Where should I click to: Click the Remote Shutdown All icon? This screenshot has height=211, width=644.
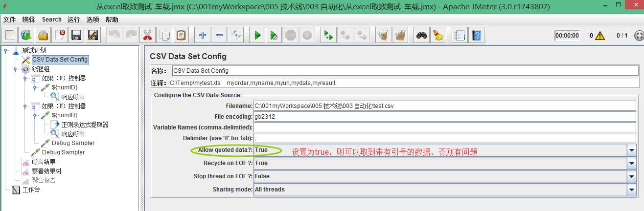pyautogui.click(x=362, y=35)
